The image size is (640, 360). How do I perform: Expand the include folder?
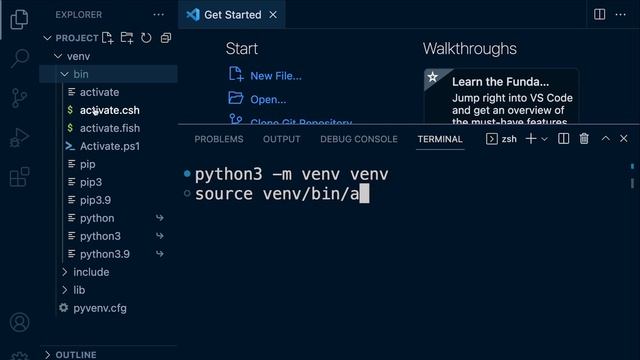pyautogui.click(x=64, y=272)
